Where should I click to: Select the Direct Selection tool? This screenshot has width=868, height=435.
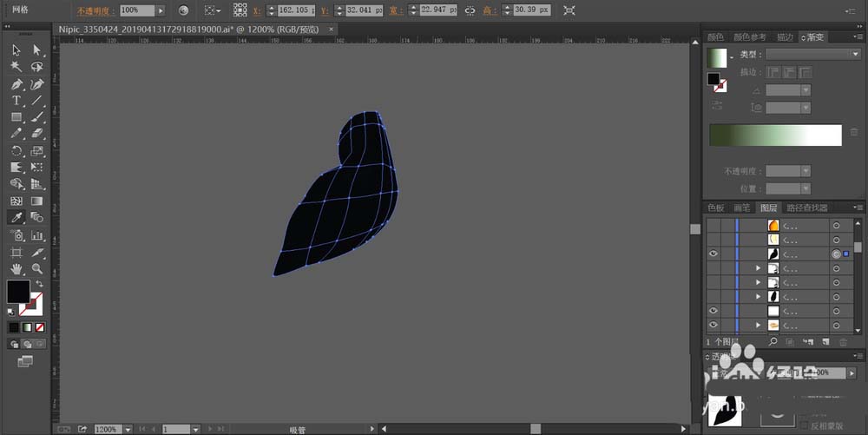pyautogui.click(x=36, y=50)
